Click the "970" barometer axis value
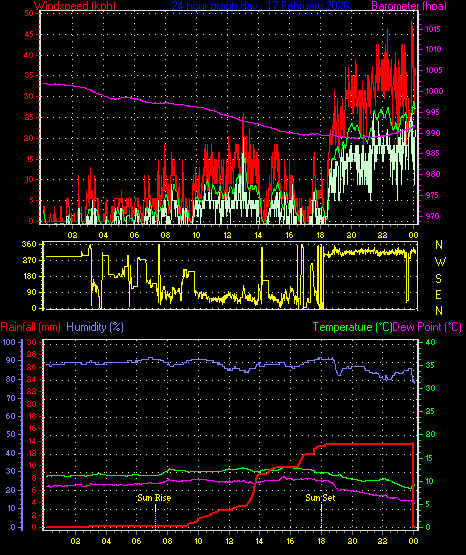The image size is (466, 555). (x=433, y=216)
